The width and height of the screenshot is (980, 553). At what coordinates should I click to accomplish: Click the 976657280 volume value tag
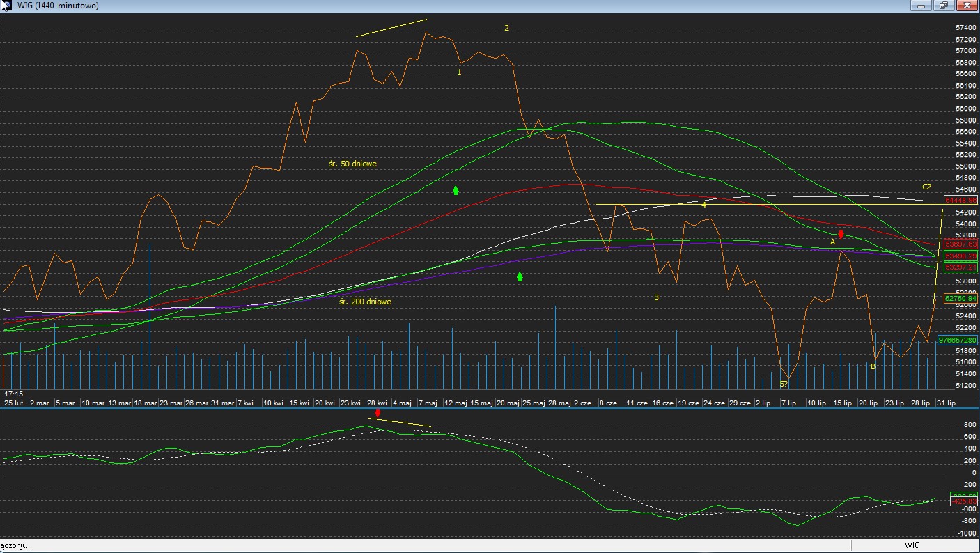pyautogui.click(x=958, y=341)
